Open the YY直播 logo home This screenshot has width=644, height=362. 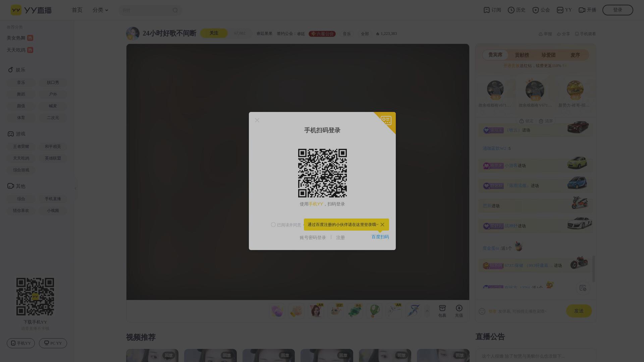click(x=31, y=10)
